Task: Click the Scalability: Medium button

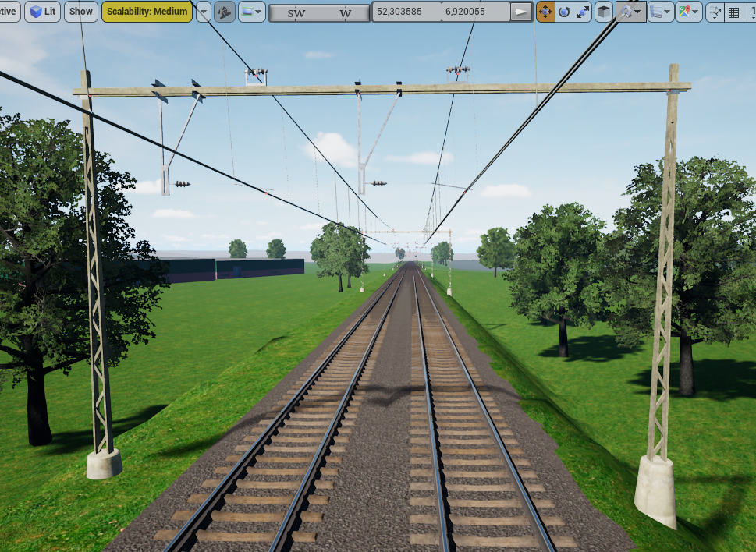Action: tap(147, 12)
